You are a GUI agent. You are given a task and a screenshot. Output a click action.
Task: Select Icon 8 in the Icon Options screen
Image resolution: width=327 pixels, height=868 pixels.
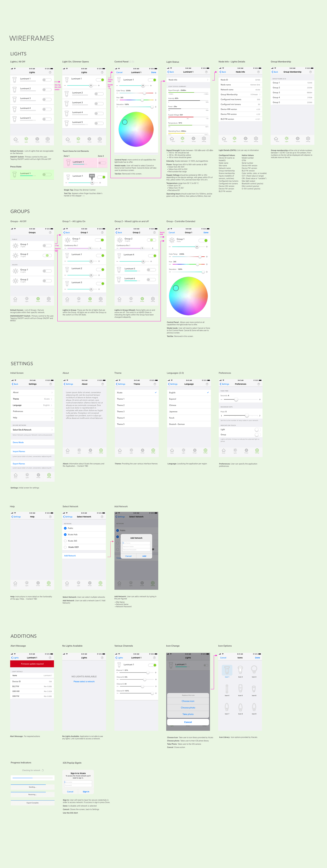click(x=240, y=707)
